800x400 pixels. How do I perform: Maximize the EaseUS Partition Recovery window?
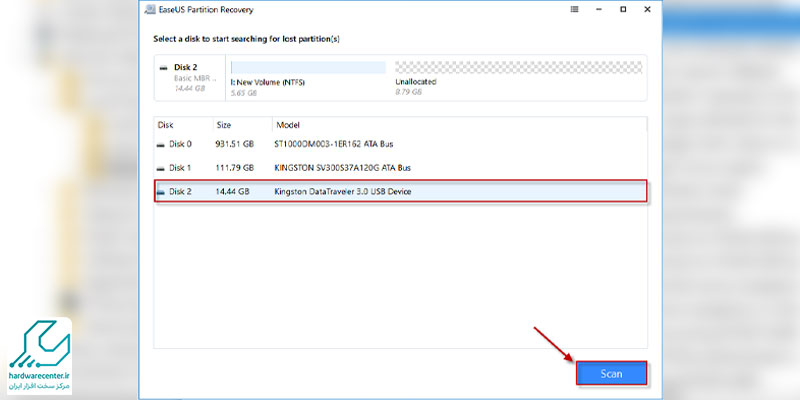click(623, 9)
